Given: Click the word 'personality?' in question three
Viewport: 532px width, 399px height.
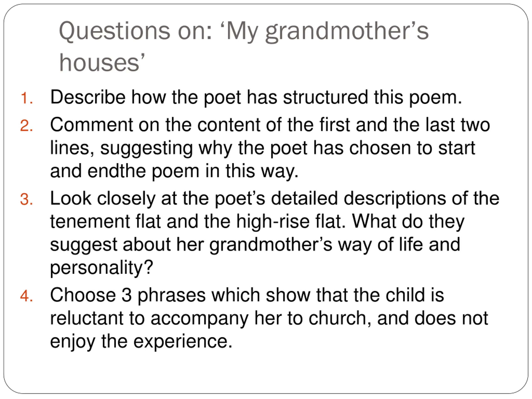Looking at the screenshot, I should pyautogui.click(x=101, y=268).
